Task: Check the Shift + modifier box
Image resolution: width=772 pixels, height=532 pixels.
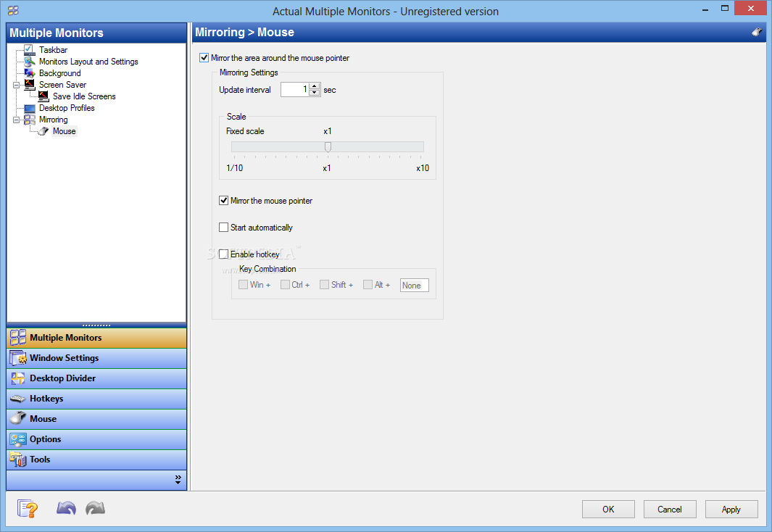Action: (x=324, y=284)
